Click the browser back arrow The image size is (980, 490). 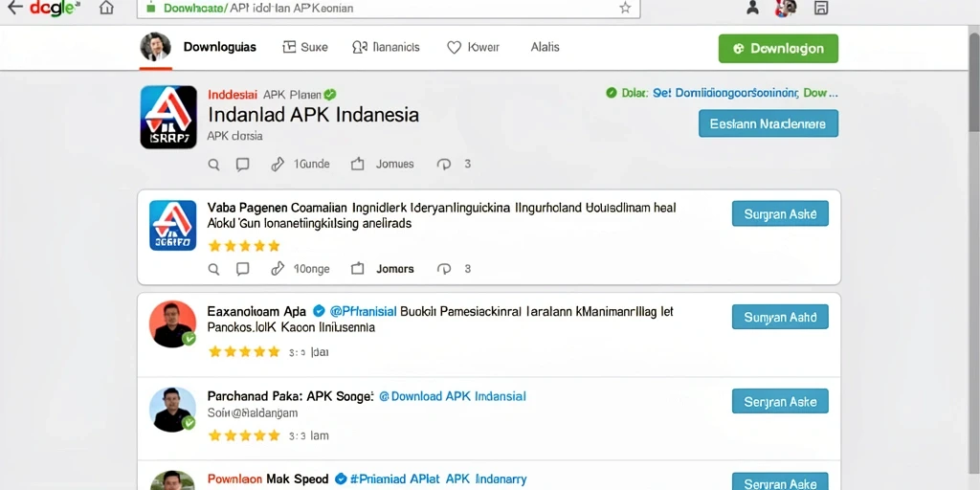tap(13, 8)
